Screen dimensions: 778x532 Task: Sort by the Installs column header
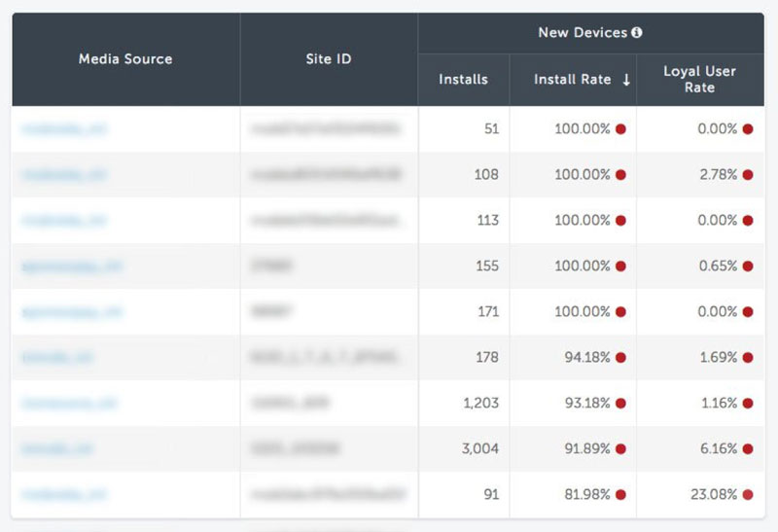464,80
